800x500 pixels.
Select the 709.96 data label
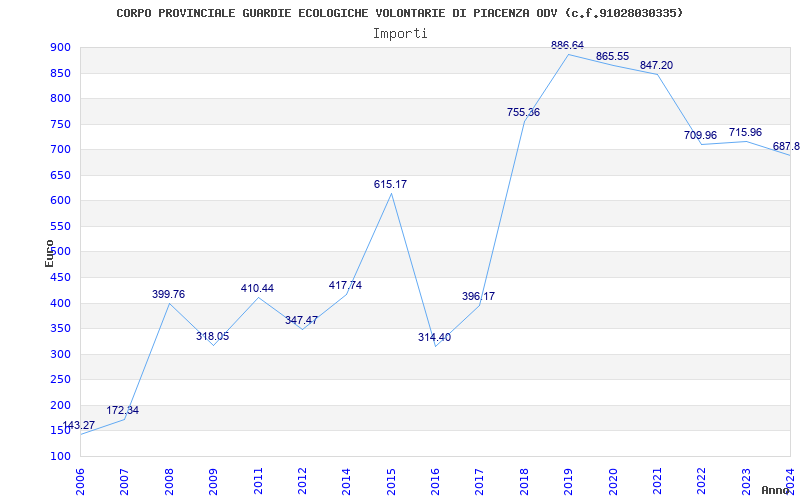click(701, 135)
